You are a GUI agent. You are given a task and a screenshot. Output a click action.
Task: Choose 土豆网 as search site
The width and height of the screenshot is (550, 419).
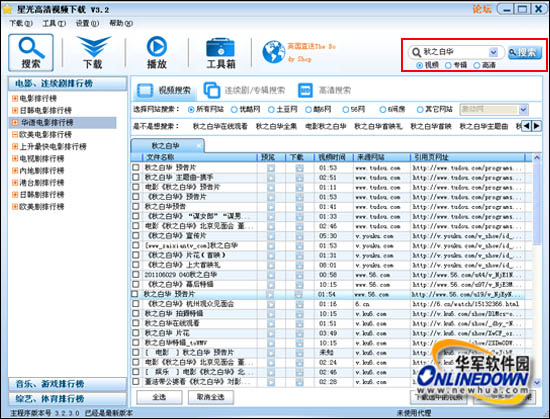(271, 110)
